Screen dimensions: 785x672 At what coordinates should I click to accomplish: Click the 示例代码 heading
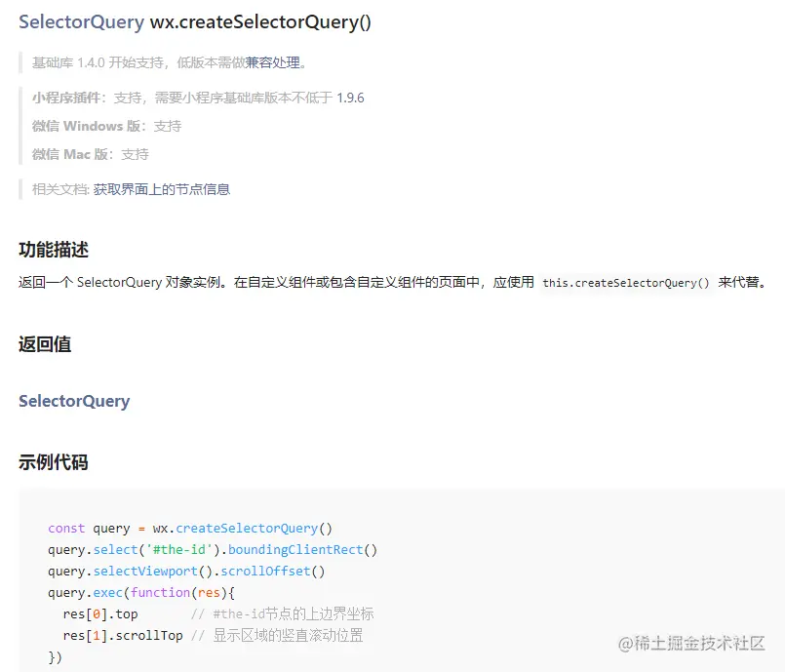pos(54,461)
